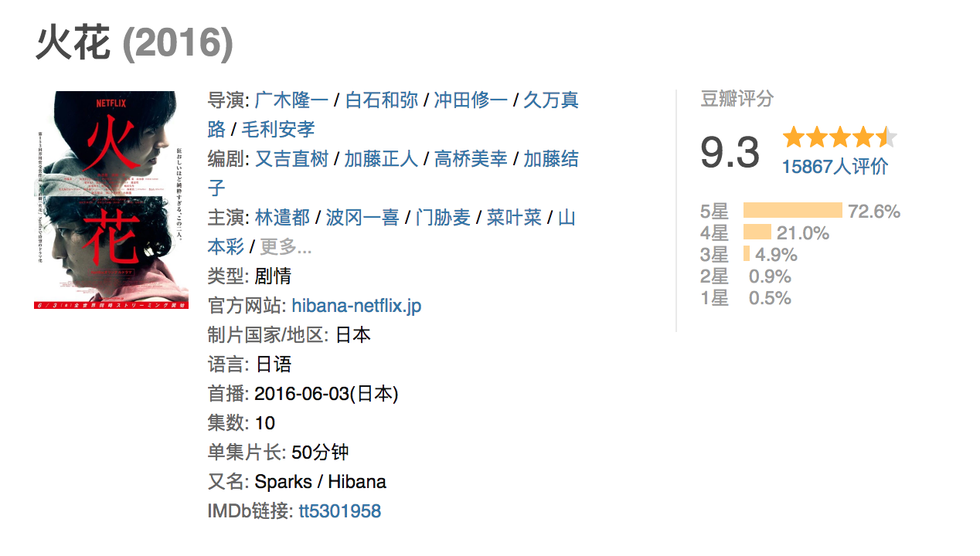Click the 火花 (2016) title heading
The height and width of the screenshot is (556, 980).
click(x=134, y=44)
